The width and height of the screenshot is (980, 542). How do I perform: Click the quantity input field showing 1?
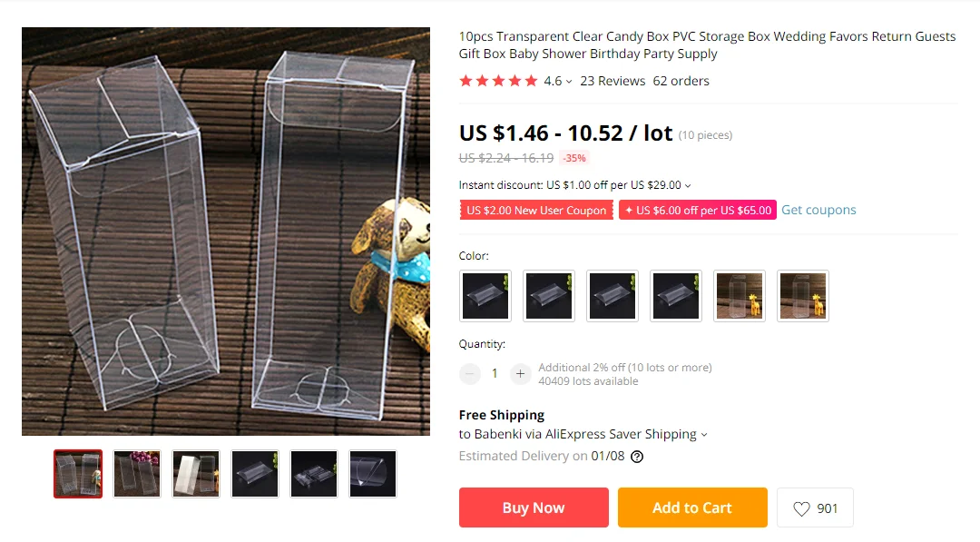(x=495, y=374)
